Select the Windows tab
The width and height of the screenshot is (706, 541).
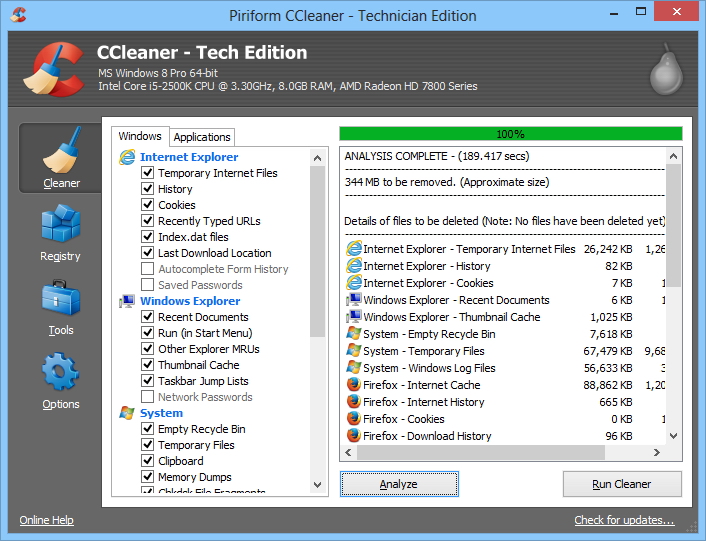point(140,136)
